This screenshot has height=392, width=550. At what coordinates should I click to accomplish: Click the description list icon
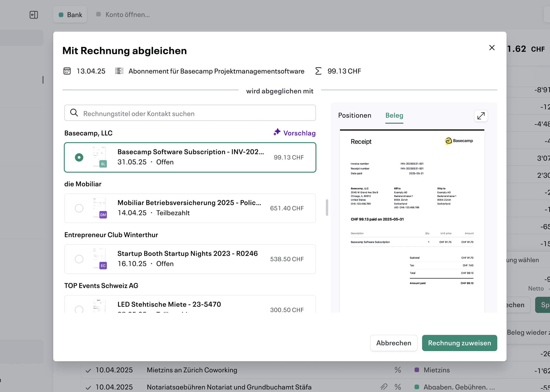click(x=119, y=71)
